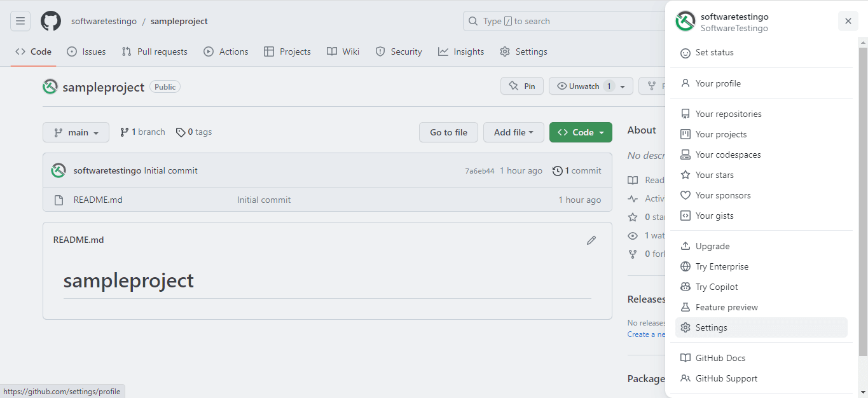Select Set status in account menu
The height and width of the screenshot is (398, 868).
(x=761, y=53)
